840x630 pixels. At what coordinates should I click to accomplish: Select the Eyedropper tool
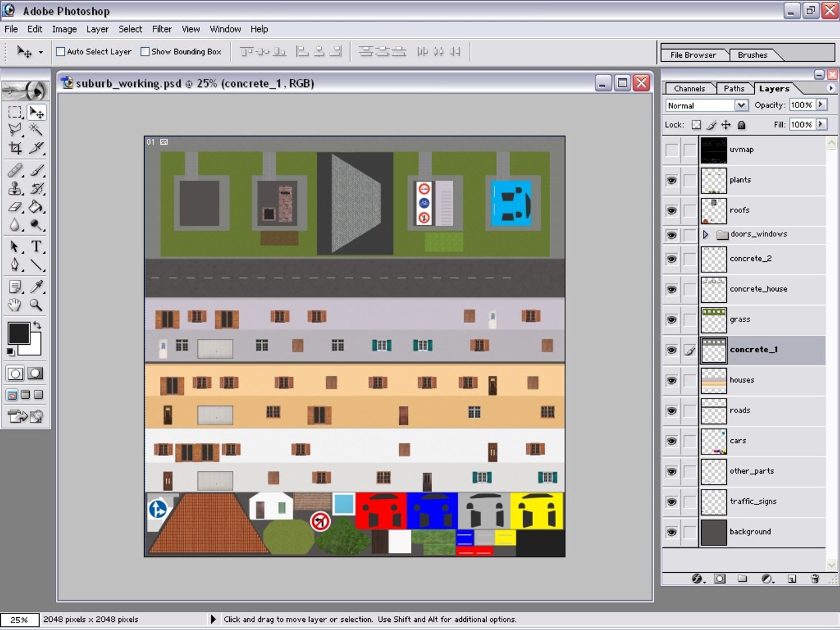click(36, 286)
